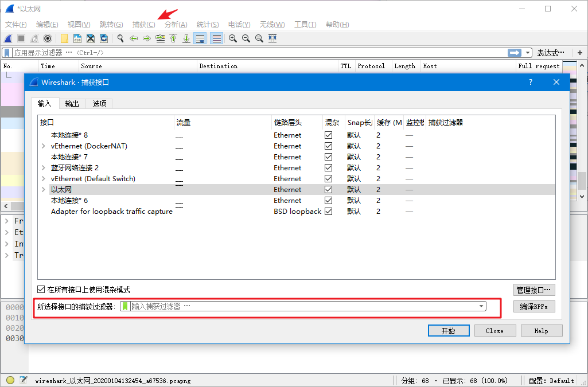This screenshot has height=387, width=588.
Task: Expand the Fr row in packet details
Action: [7, 221]
